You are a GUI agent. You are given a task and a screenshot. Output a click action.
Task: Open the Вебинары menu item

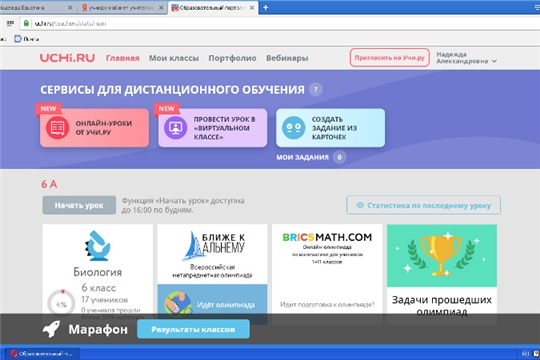(287, 58)
